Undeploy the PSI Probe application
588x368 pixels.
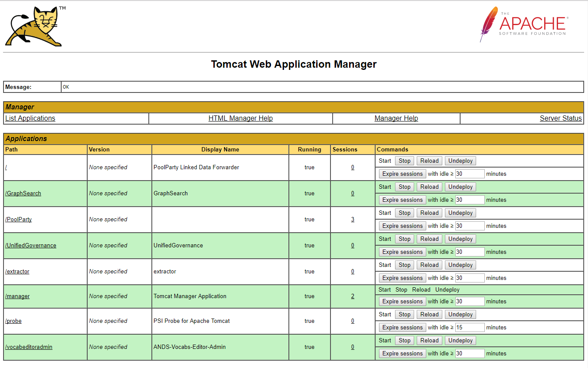[461, 314]
